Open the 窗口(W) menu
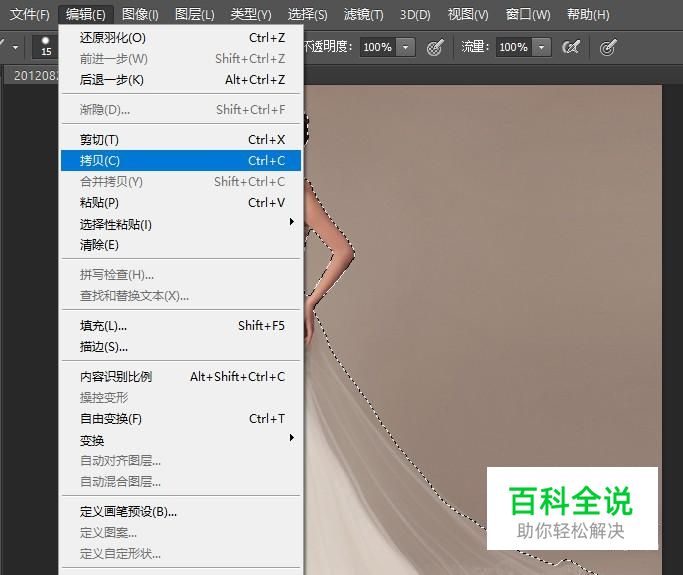Image resolution: width=683 pixels, height=575 pixels. [528, 15]
